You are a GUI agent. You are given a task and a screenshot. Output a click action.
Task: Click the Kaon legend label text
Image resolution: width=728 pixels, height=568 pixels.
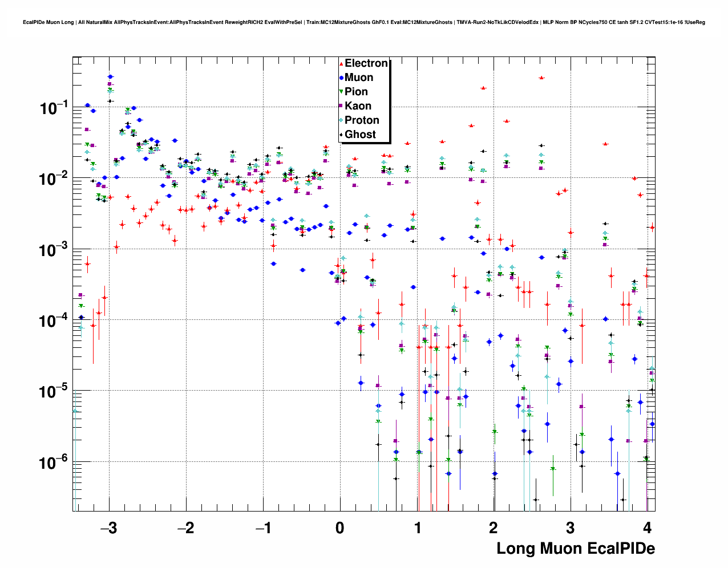pos(358,106)
